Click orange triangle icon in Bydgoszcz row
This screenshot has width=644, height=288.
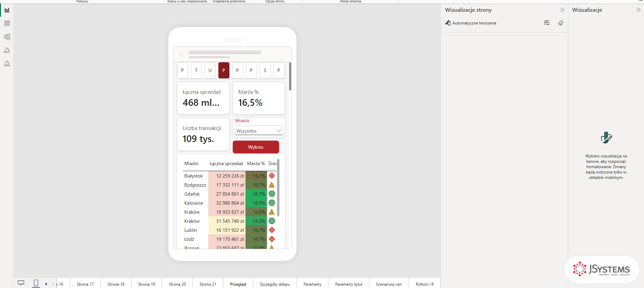point(272,185)
